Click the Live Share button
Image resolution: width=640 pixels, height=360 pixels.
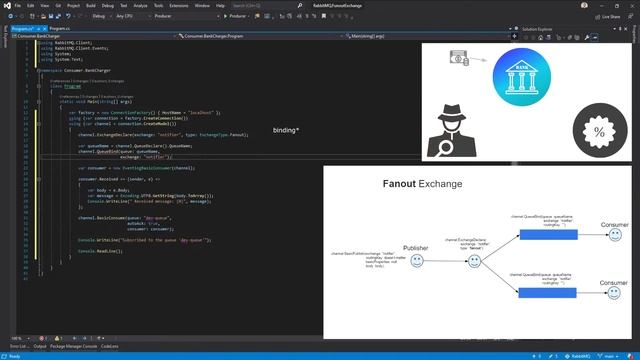[608, 17]
